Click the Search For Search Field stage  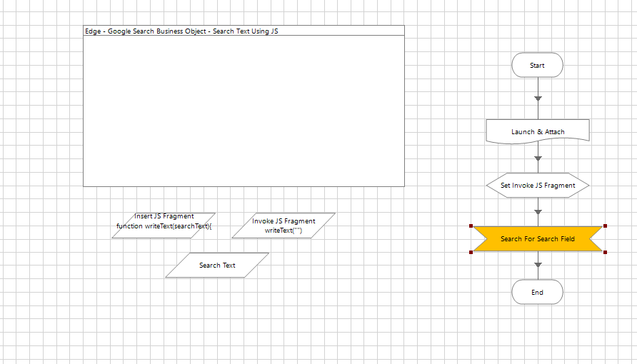click(538, 238)
